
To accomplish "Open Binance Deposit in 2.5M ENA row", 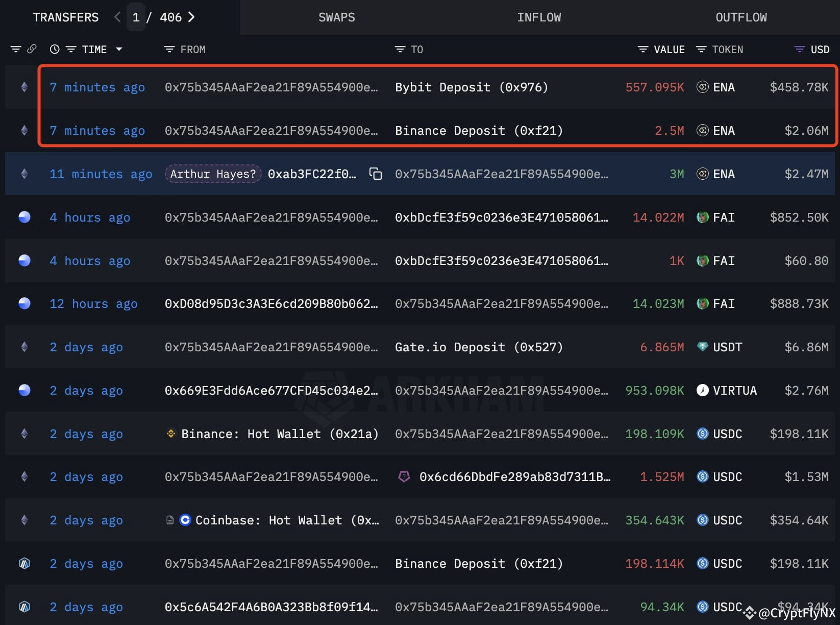I will (479, 131).
